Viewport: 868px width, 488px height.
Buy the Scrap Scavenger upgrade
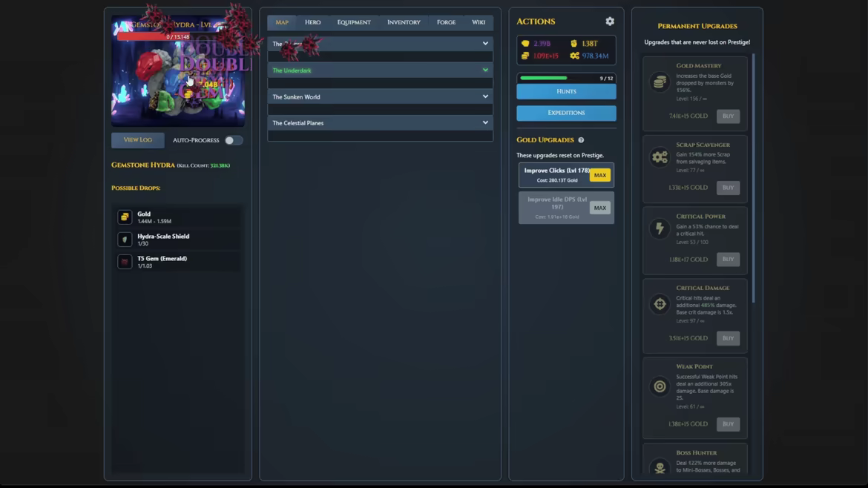(728, 188)
